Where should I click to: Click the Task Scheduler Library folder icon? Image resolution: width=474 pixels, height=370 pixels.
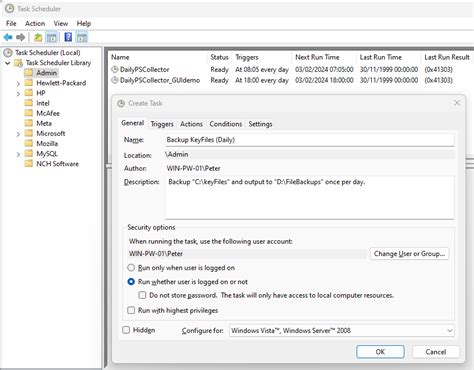[19, 63]
